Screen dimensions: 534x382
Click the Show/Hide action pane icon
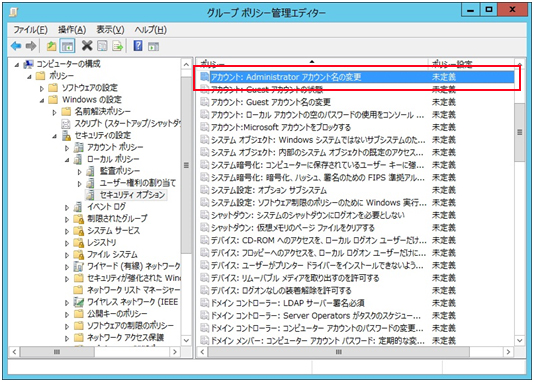pyautogui.click(x=153, y=46)
